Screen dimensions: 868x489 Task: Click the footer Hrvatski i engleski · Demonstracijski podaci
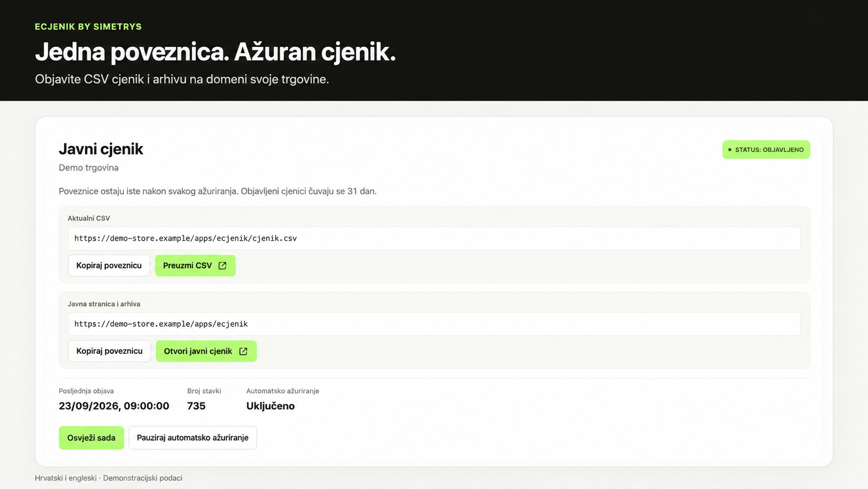click(108, 478)
